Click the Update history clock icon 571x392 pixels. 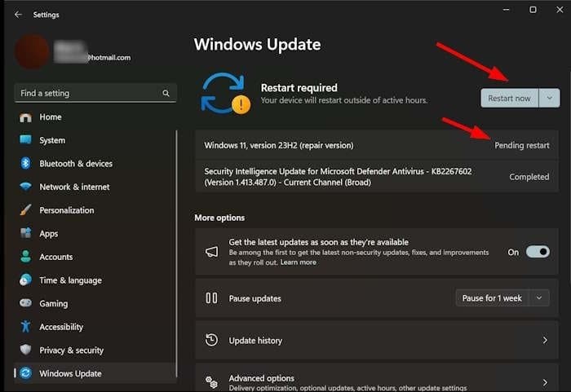pos(211,340)
